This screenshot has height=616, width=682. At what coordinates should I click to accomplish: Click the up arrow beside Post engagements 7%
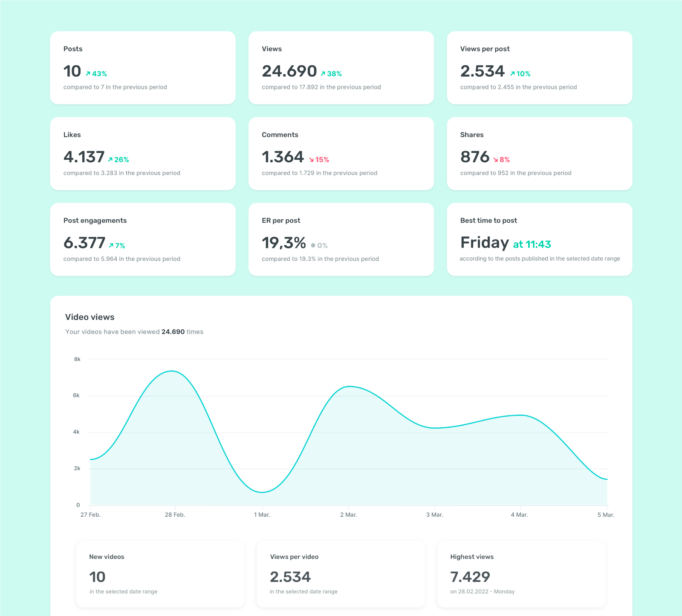pos(111,246)
